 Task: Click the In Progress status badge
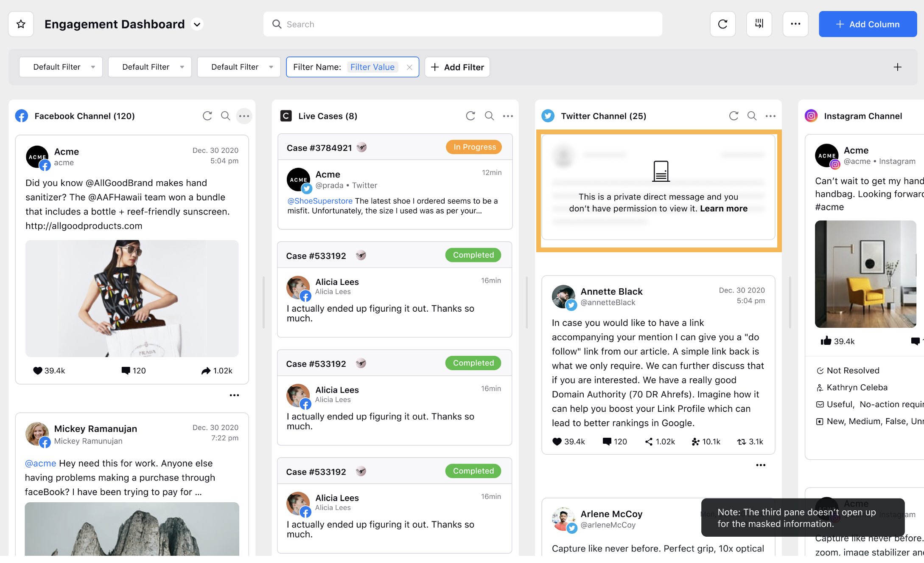(474, 147)
